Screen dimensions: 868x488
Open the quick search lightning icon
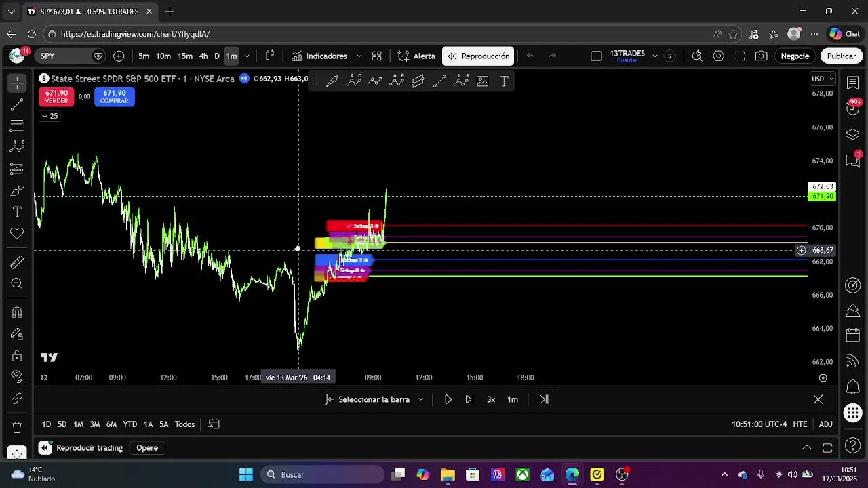(x=696, y=56)
